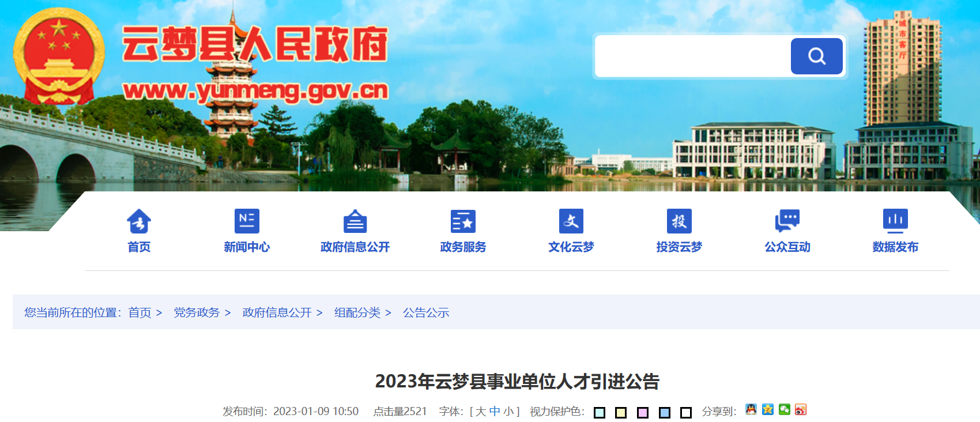Click the www.yunmeng.gov.cn address banner
This screenshot has height=422, width=980.
(x=255, y=91)
